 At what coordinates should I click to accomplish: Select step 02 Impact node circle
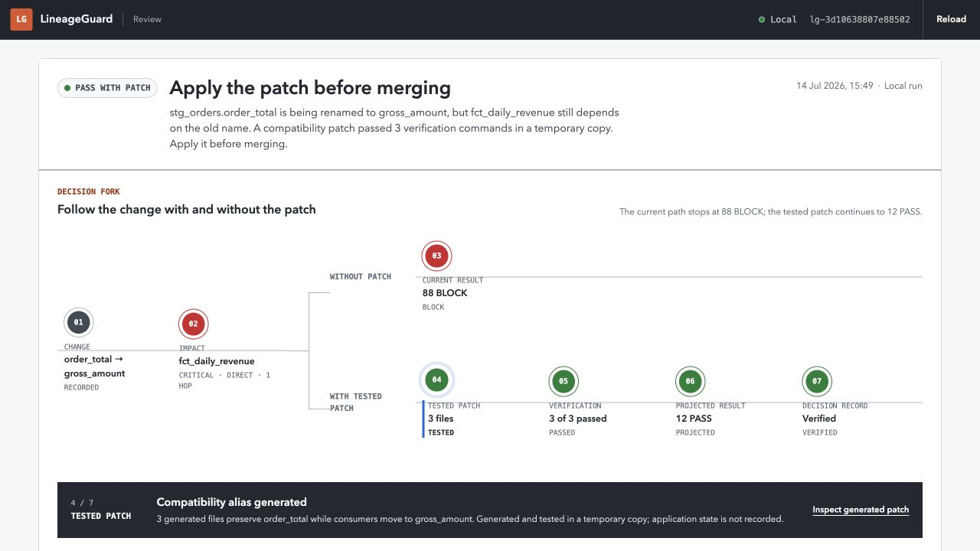(193, 324)
